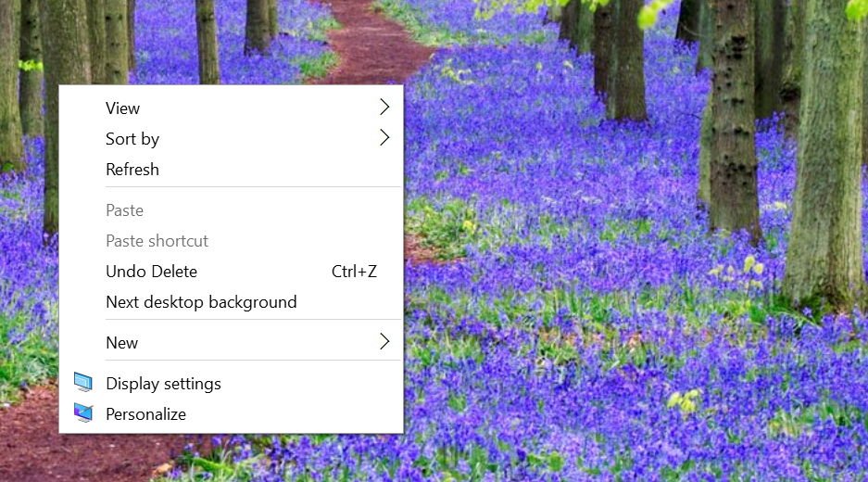Image resolution: width=868 pixels, height=482 pixels.
Task: Click the Ctrl+Z shortcut text
Action: (354, 272)
